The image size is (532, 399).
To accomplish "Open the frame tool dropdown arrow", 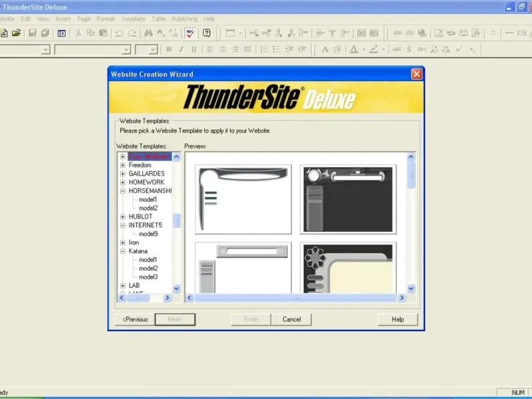I will pos(240,33).
